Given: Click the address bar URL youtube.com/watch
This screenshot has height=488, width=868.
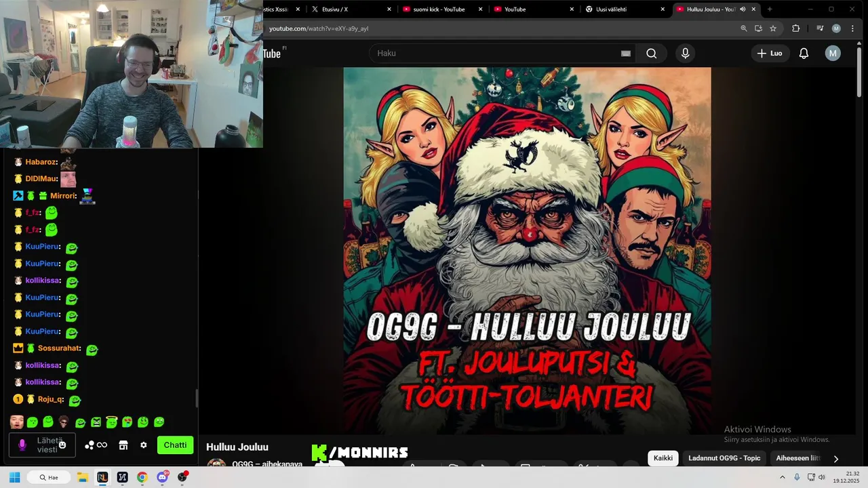Looking at the screenshot, I should click(319, 28).
